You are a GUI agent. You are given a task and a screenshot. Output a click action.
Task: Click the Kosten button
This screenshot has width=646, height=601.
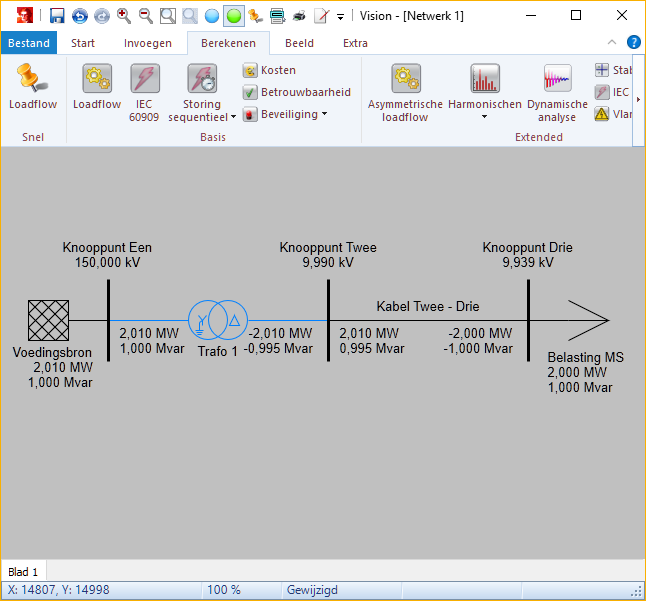[270, 70]
